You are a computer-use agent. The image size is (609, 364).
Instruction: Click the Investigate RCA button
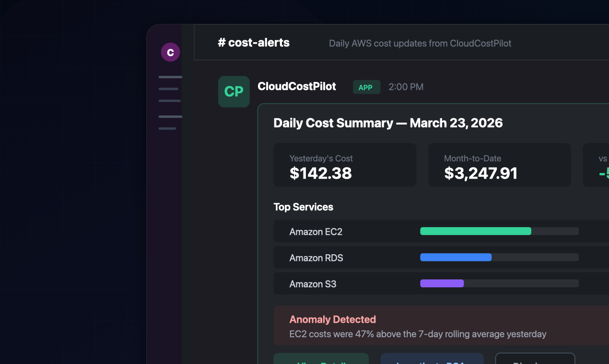432,360
